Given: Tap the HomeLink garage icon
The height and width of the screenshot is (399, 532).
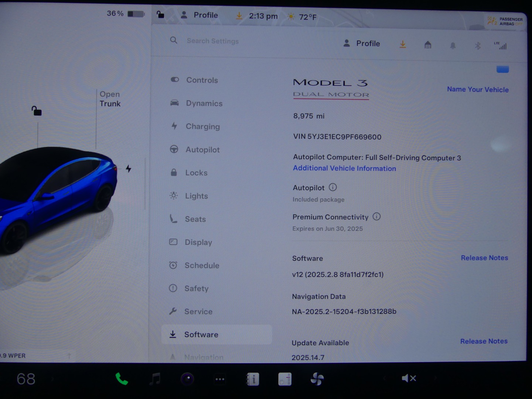Looking at the screenshot, I should tap(428, 45).
